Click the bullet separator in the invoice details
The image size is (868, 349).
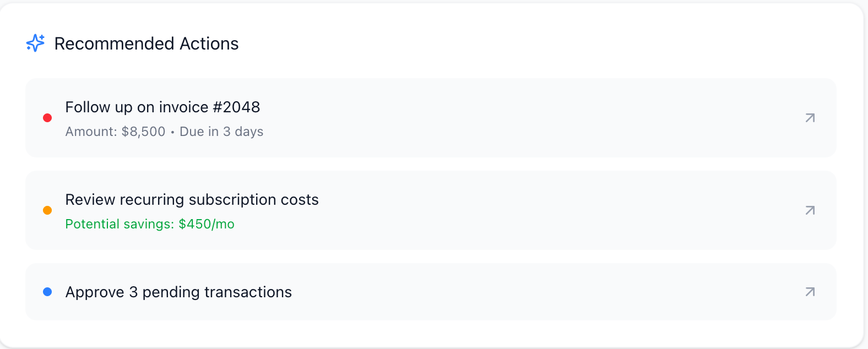(x=172, y=133)
